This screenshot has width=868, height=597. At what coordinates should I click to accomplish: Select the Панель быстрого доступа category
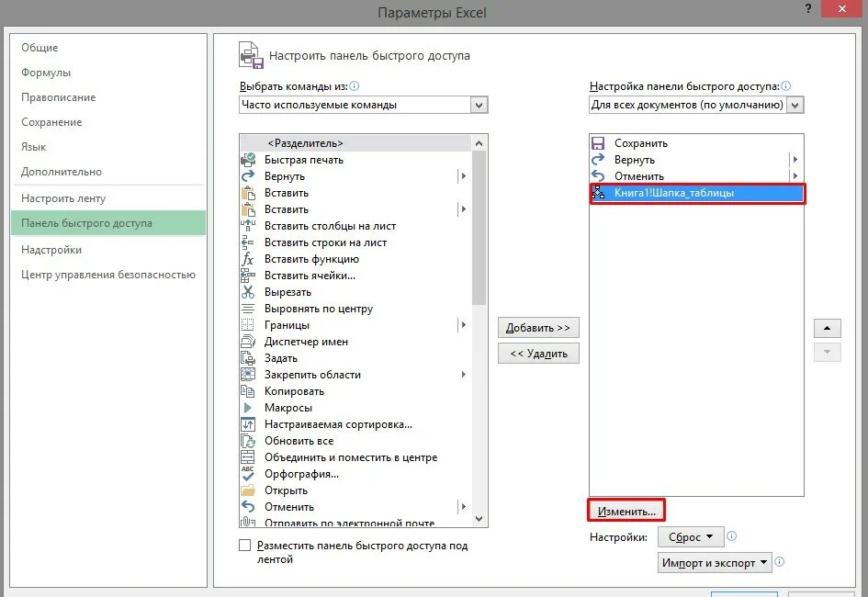click(x=108, y=223)
